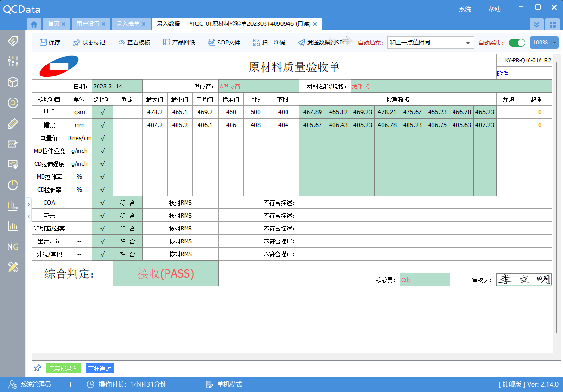Open the 系统 menu
The image size is (563, 392).
pyautogui.click(x=464, y=9)
